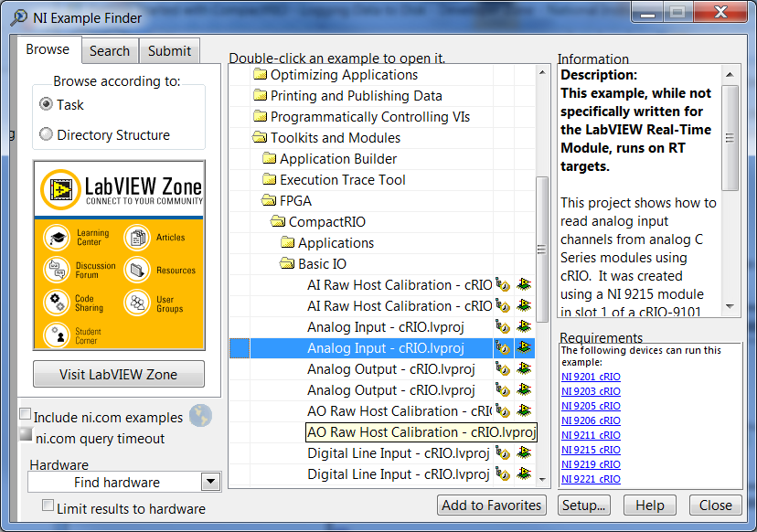757x532 pixels.
Task: Click the example list scrollbar thumb
Action: (x=541, y=250)
